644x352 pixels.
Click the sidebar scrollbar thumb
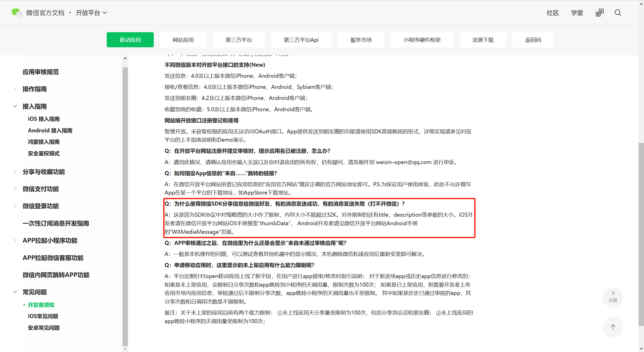[125, 206]
